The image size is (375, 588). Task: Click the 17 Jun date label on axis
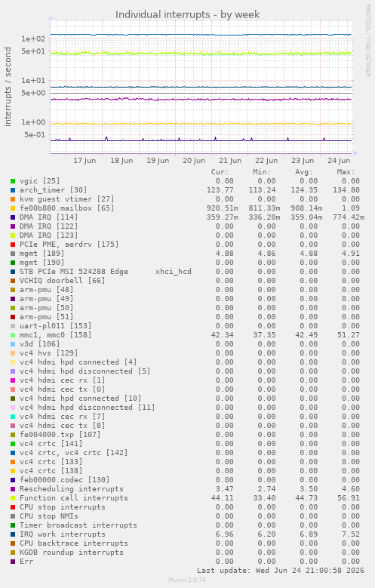point(85,161)
